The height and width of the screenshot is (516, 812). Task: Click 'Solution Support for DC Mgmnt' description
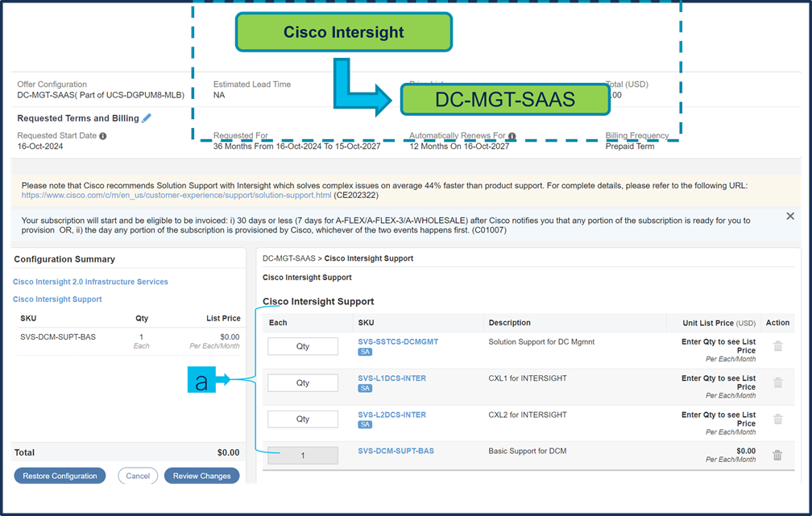click(541, 341)
